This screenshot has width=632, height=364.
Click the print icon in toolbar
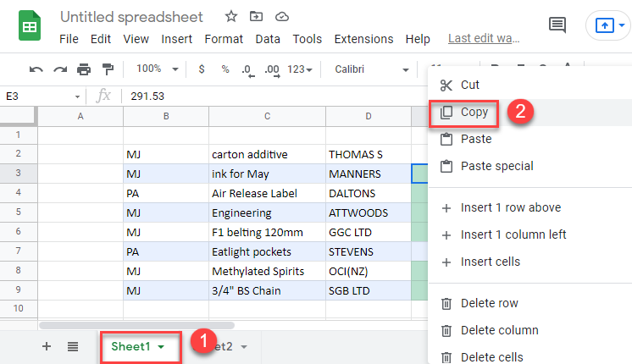click(84, 69)
